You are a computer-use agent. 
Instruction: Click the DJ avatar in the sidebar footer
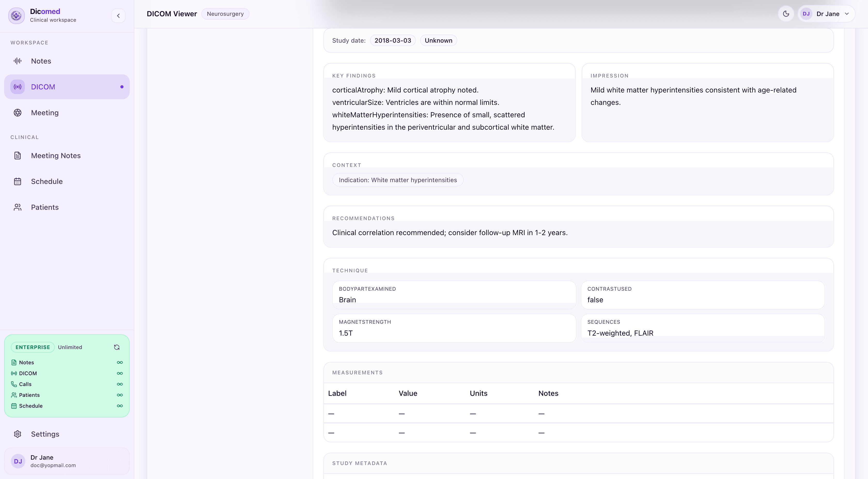[x=18, y=461]
